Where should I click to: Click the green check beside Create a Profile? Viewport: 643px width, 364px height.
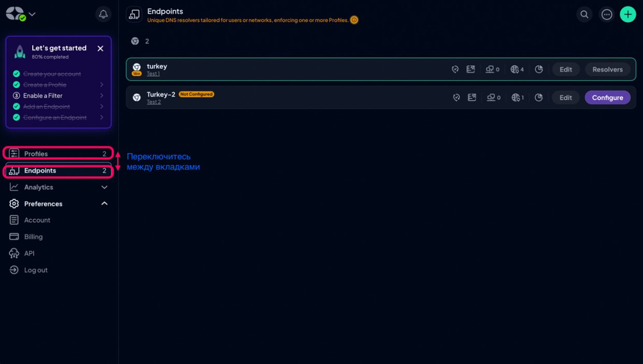17,84
